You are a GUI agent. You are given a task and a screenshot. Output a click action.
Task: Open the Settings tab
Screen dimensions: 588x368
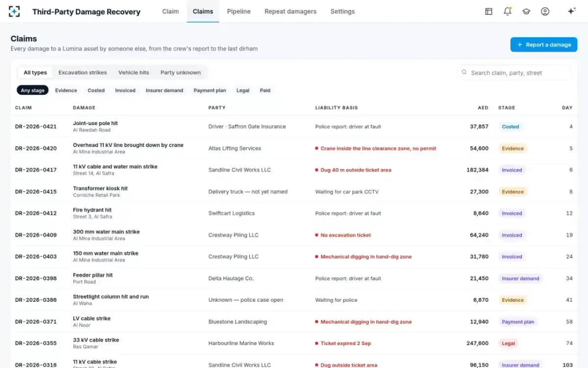pyautogui.click(x=343, y=11)
